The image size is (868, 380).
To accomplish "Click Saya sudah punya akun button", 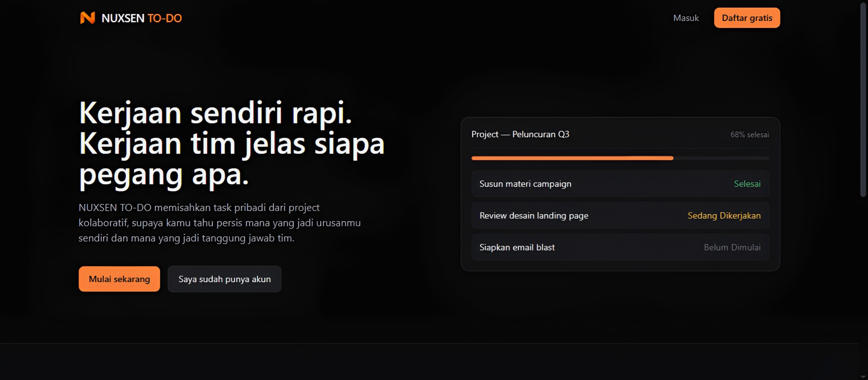I will tap(224, 279).
